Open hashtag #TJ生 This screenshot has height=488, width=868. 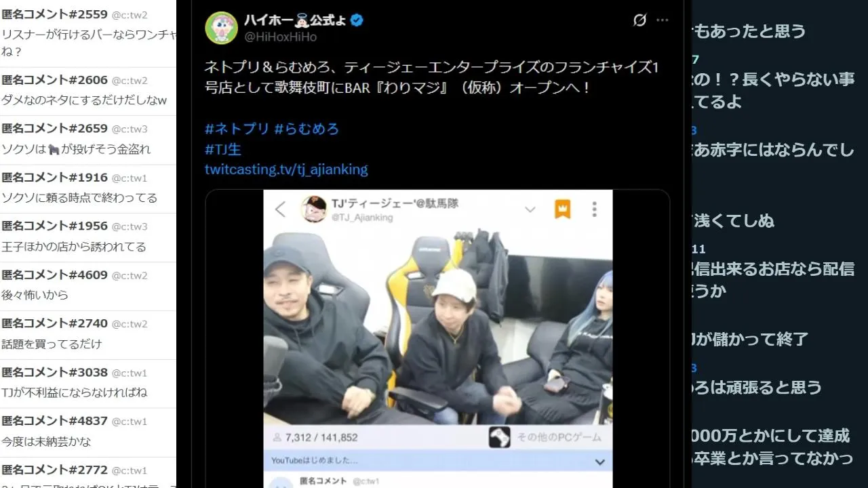click(223, 149)
